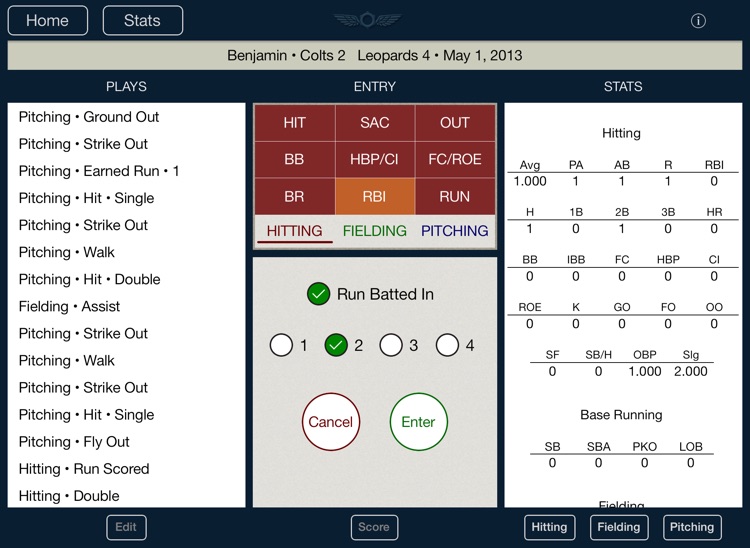
Task: Select play 'Pitching • Earned Run • 1'
Action: point(126,171)
